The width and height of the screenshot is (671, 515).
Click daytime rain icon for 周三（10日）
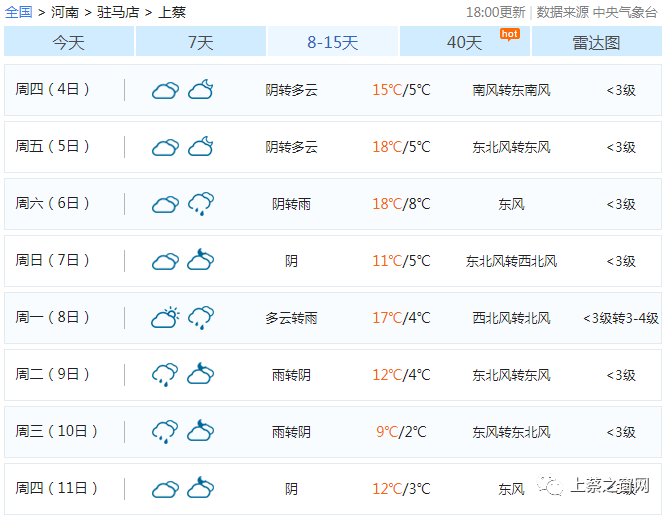(x=165, y=432)
